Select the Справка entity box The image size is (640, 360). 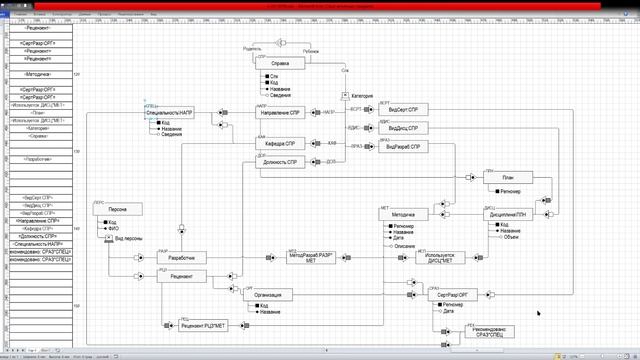280,63
